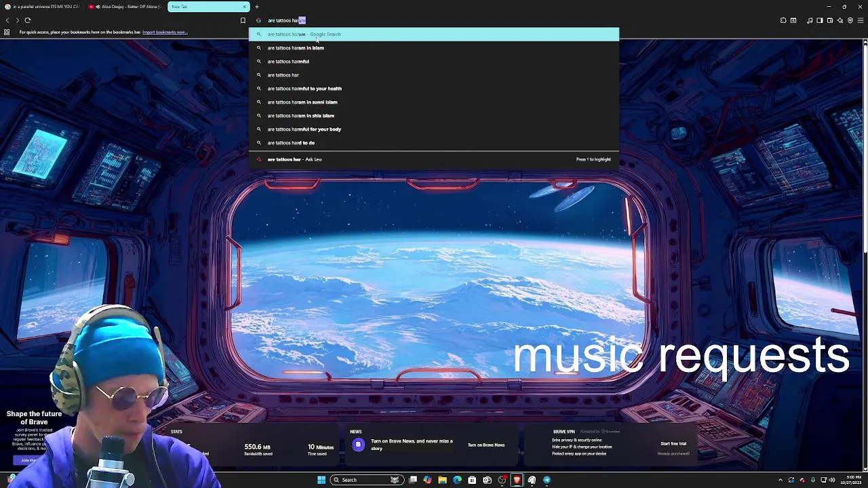Close the New Tab tab

pyautogui.click(x=245, y=7)
